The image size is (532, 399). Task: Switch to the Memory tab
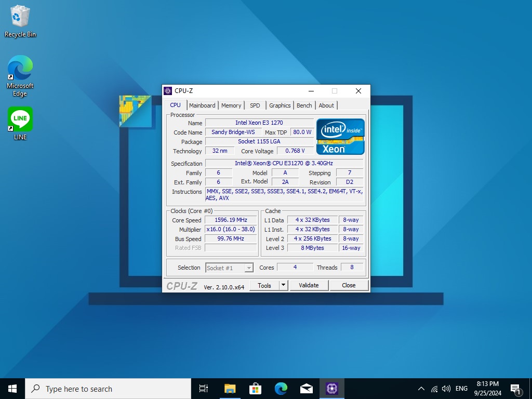(x=231, y=105)
